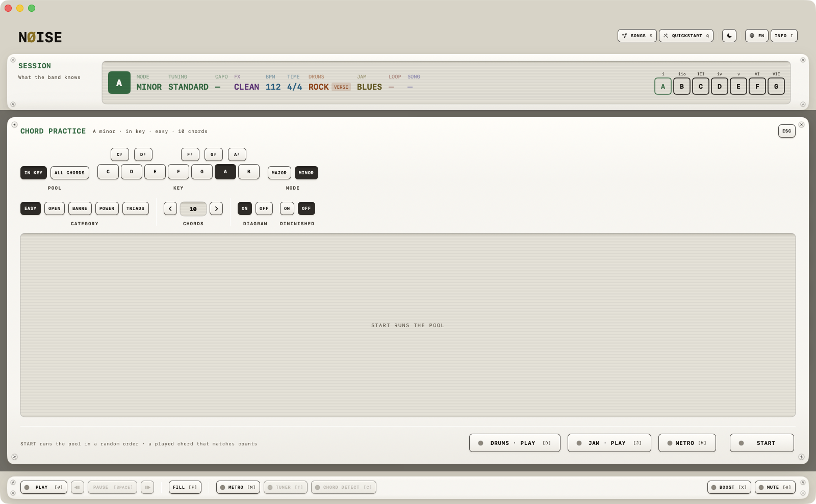Pick the E key in the KEY row
This screenshot has width=816, height=504.
155,172
